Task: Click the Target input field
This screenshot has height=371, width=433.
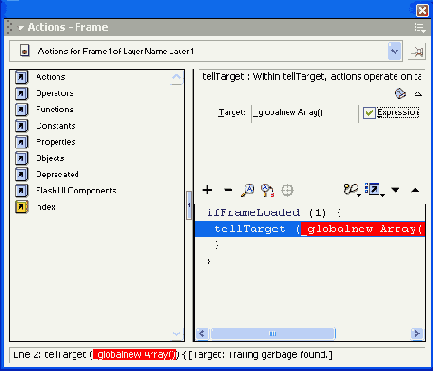Action: pyautogui.click(x=304, y=113)
